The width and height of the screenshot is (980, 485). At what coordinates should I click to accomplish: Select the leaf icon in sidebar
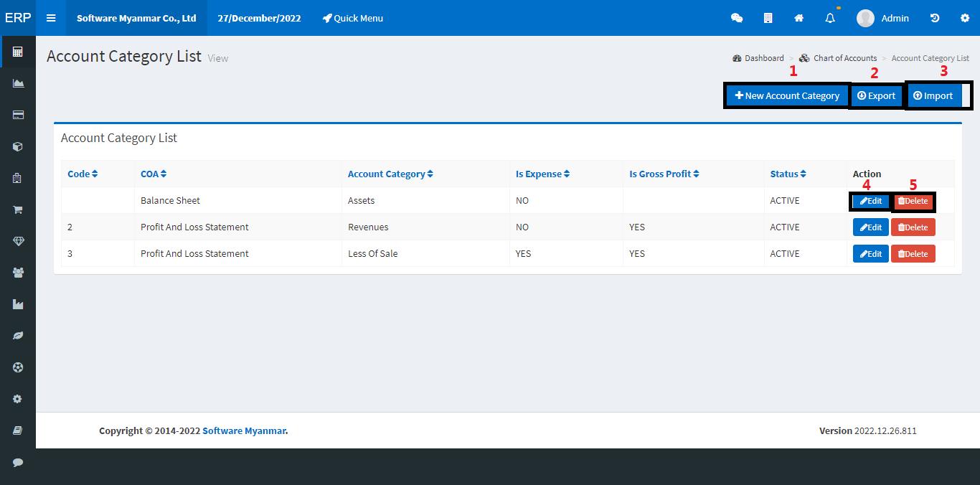(18, 336)
